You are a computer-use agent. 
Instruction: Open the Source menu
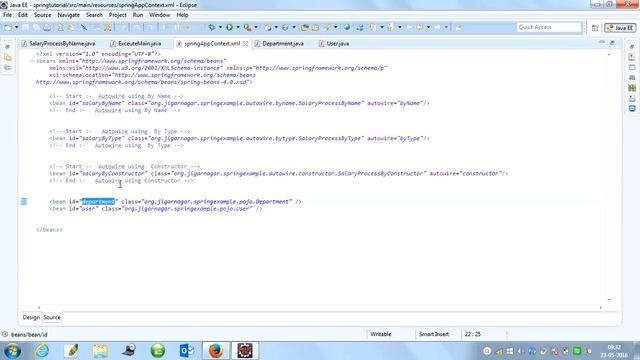click(42, 15)
